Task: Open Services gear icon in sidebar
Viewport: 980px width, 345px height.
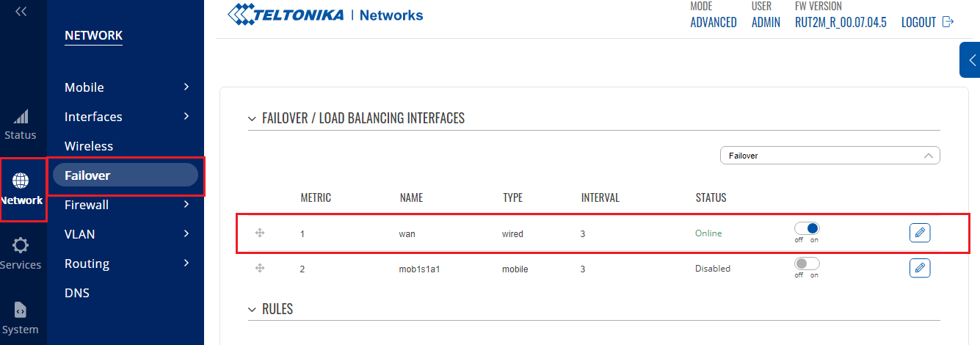Action: click(21, 245)
